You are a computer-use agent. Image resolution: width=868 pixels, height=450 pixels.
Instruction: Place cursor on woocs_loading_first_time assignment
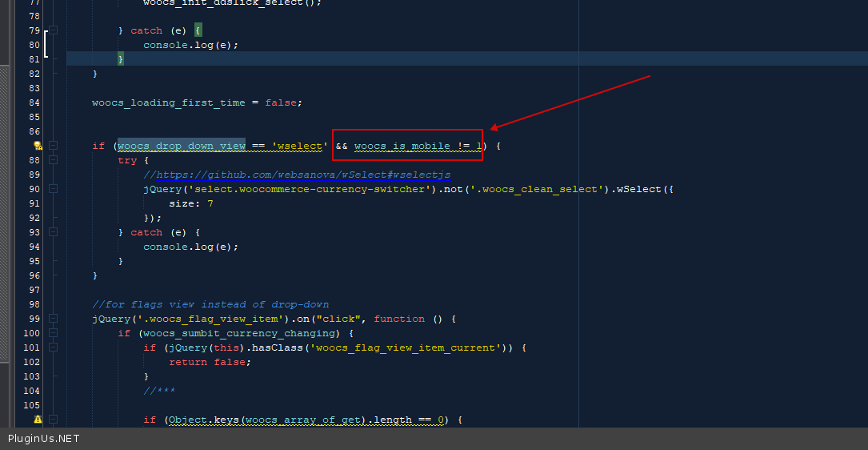click(170, 102)
